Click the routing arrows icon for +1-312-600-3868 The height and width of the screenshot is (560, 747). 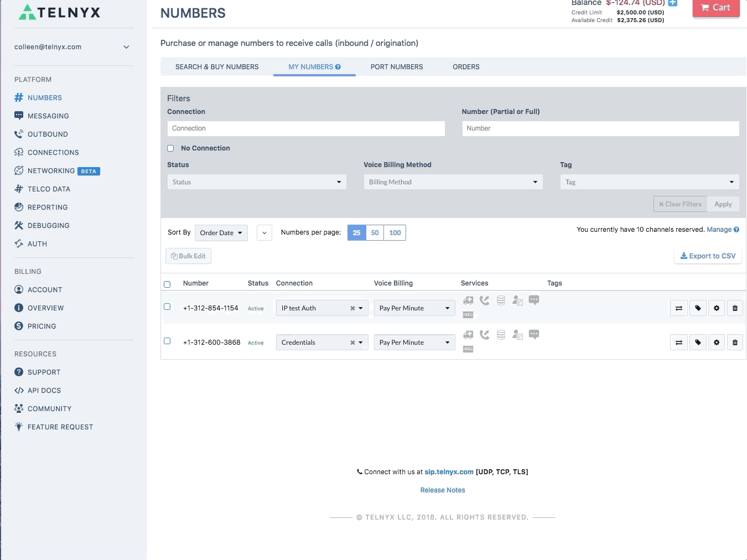[679, 343]
